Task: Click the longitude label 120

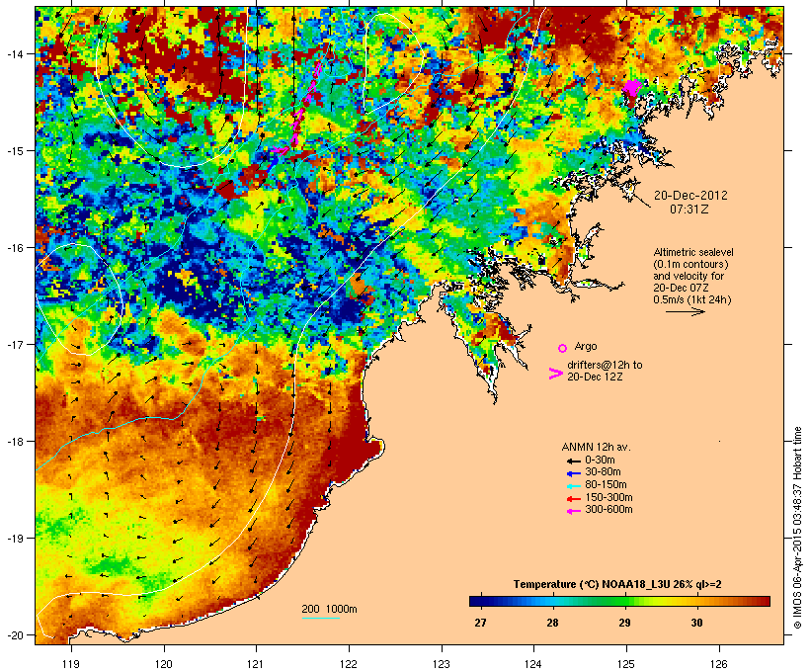Action: click(x=164, y=664)
